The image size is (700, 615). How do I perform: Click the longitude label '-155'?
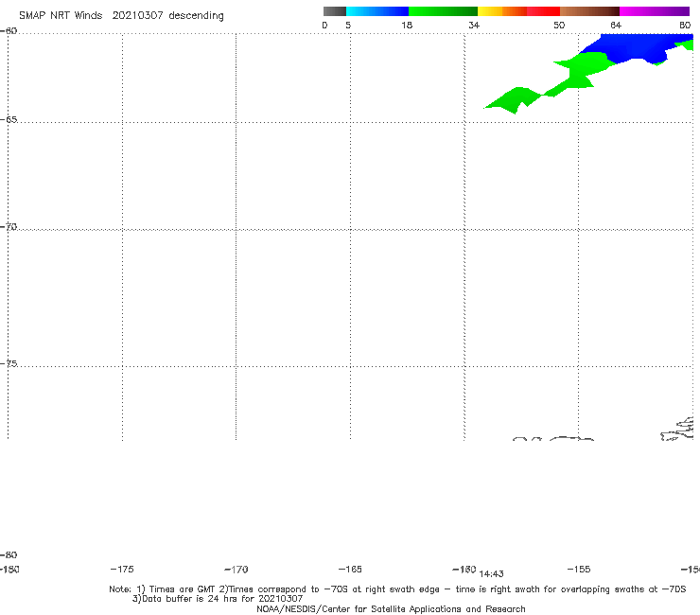click(x=579, y=570)
